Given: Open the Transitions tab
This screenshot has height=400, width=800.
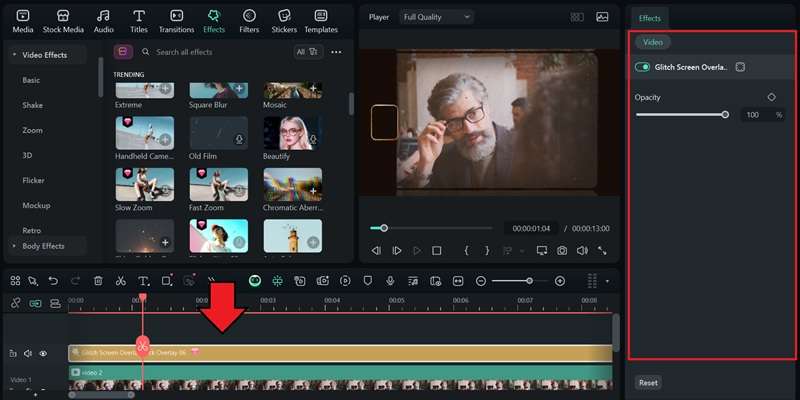Looking at the screenshot, I should click(x=177, y=21).
